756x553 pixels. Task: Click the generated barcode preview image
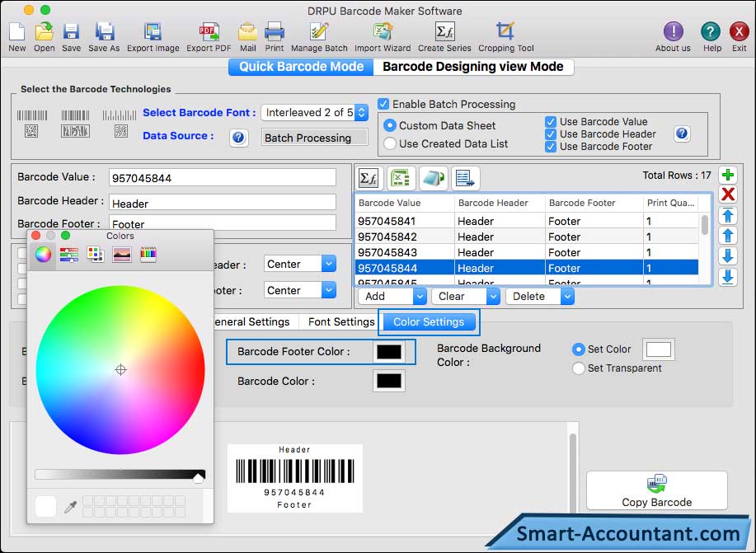(x=294, y=478)
